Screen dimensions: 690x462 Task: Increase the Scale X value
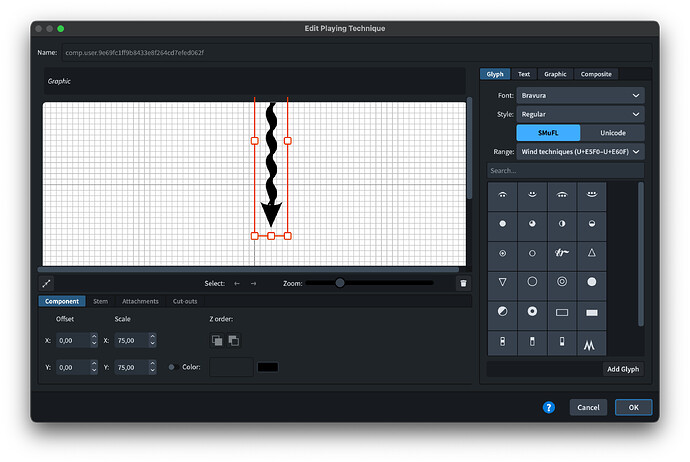[152, 337]
